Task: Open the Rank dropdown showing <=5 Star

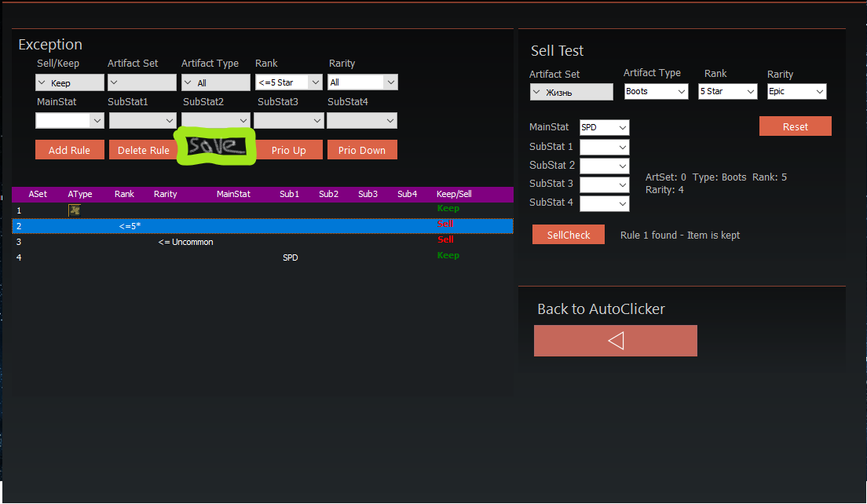Action: point(288,82)
